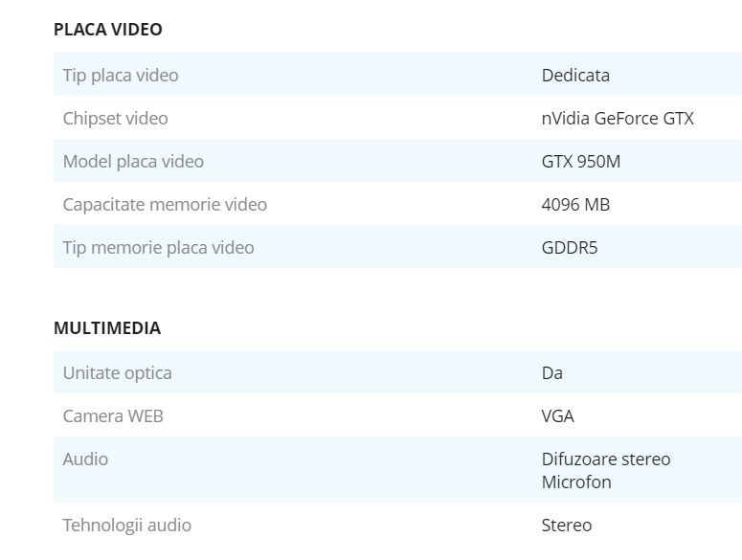Click the '4096 MB' memory value
Image resolution: width=742 pixels, height=560 pixels.
coord(575,204)
